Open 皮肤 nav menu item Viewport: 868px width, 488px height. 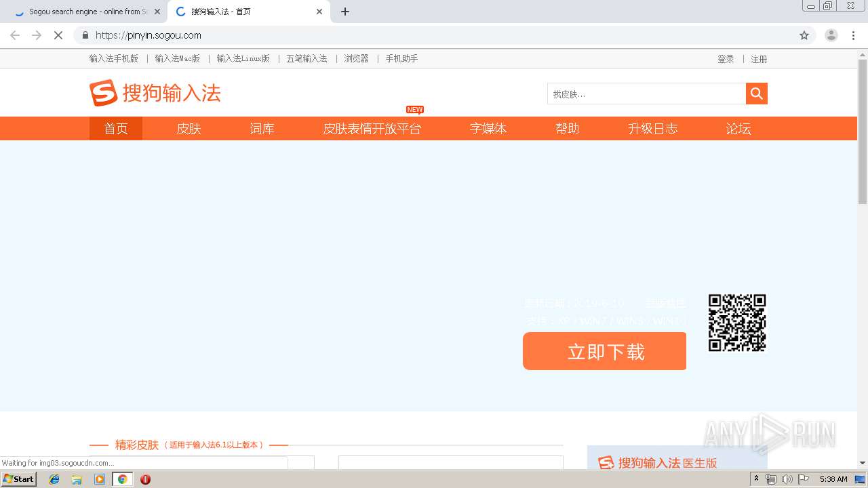tap(189, 128)
